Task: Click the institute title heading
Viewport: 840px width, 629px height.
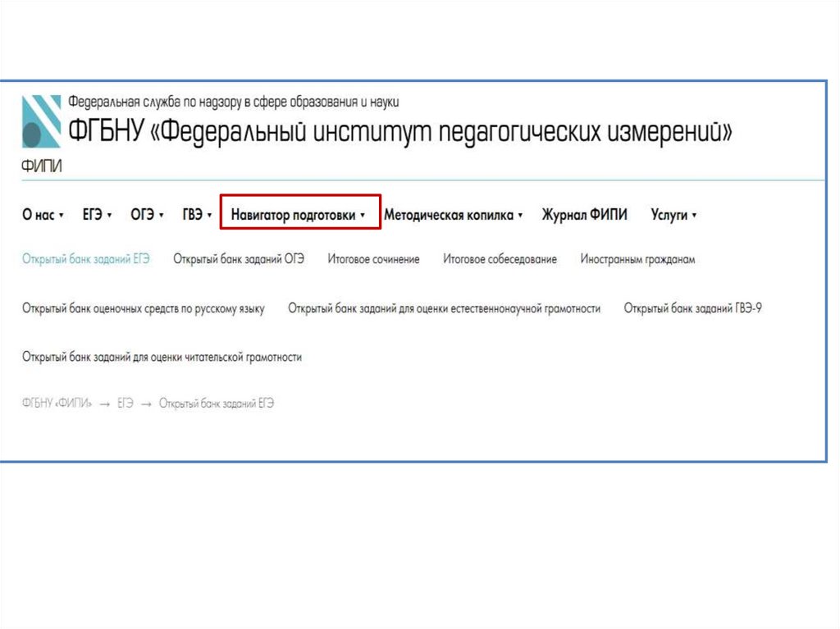Action: coord(400,132)
